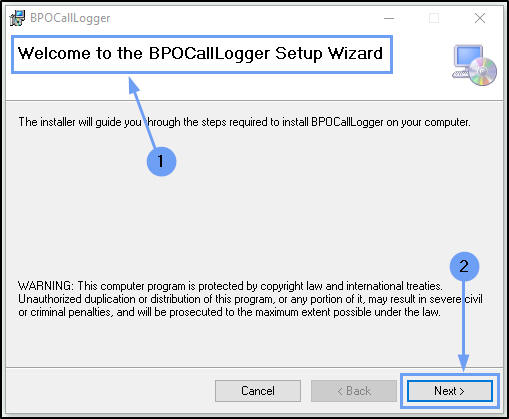Click the installer will guide you sentence
Screen dimensions: 509x419
click(x=244, y=122)
